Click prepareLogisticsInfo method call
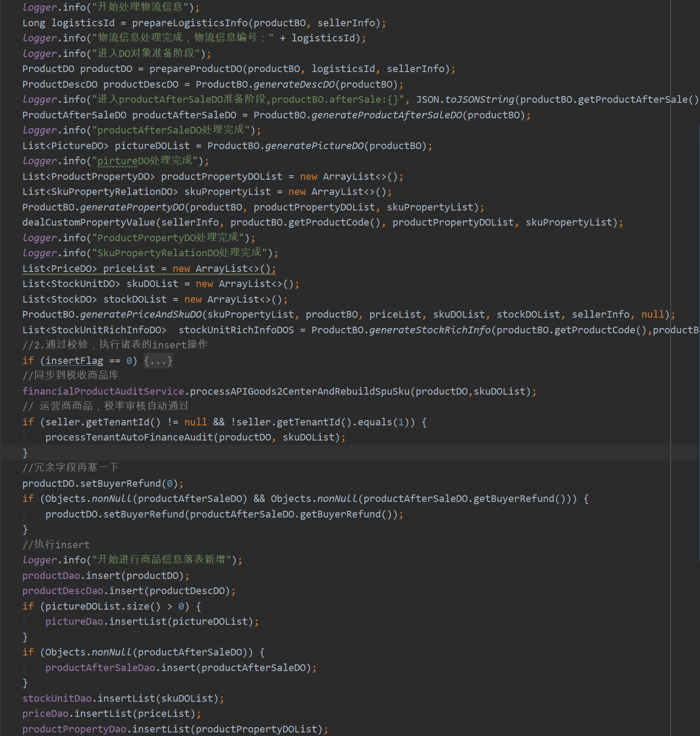 [190, 23]
